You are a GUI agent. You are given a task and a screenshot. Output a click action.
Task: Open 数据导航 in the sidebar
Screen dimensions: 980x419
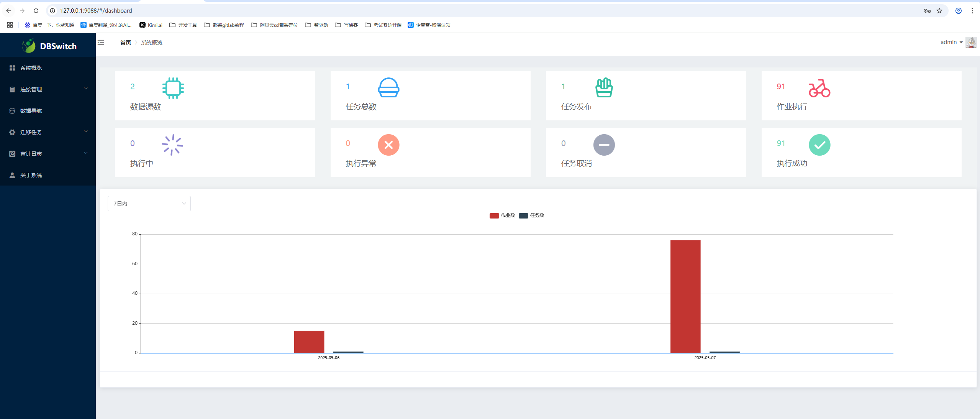[x=31, y=111]
